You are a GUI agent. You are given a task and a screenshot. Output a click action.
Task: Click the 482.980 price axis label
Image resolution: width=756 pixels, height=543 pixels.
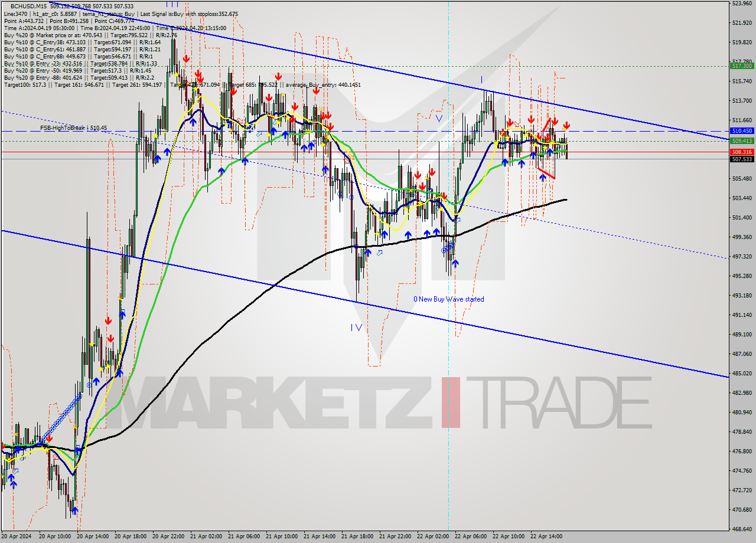741,393
